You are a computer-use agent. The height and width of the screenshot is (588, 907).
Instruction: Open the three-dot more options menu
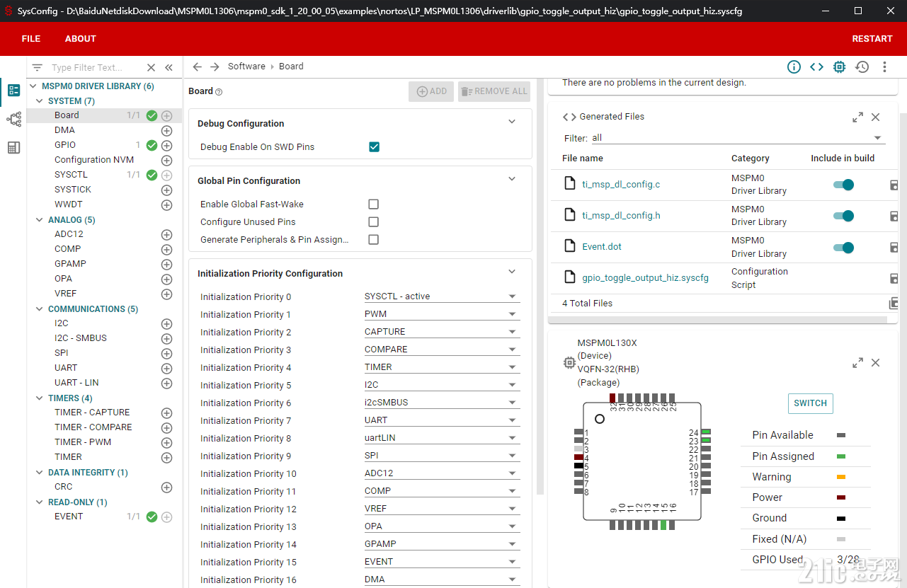tap(884, 67)
